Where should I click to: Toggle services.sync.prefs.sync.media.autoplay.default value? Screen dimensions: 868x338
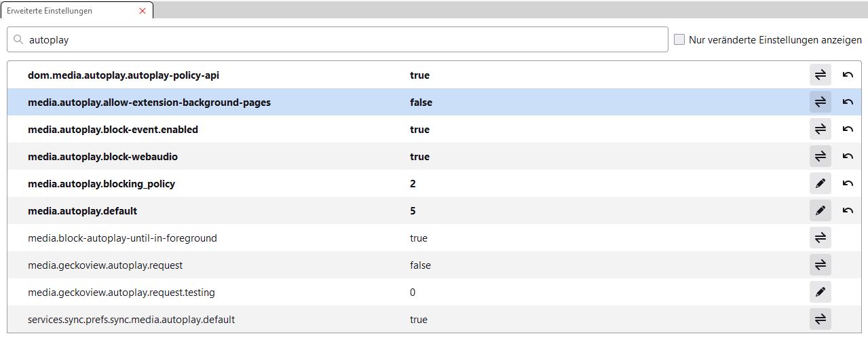pos(820,320)
